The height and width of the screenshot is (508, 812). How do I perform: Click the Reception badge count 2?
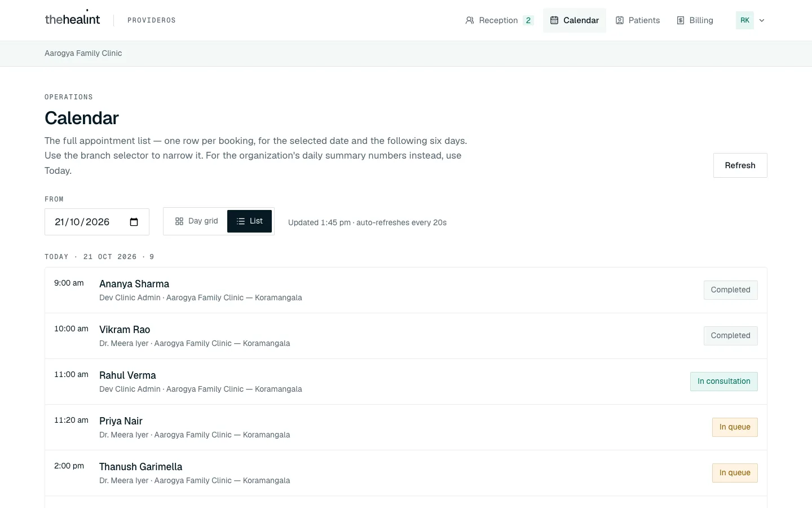[x=528, y=20]
